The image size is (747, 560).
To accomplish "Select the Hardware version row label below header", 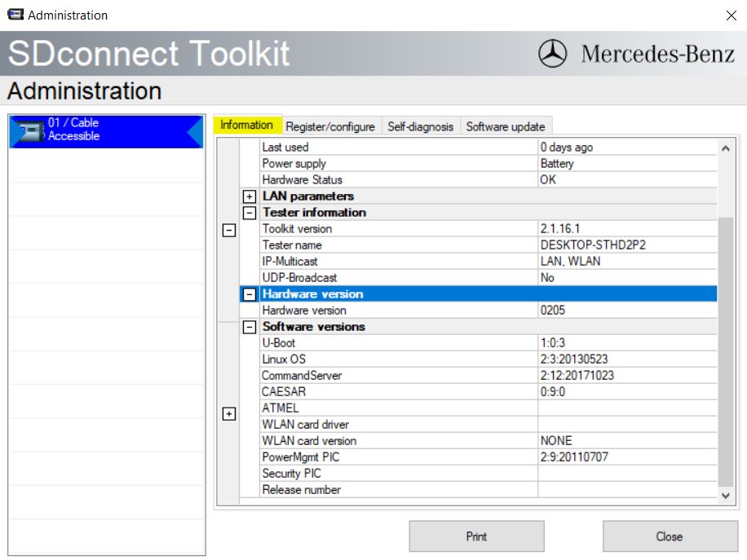I will [x=304, y=311].
